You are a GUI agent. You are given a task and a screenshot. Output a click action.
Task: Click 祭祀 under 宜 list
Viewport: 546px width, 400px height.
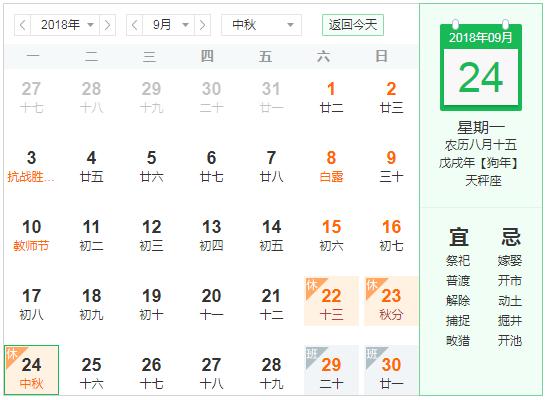pos(458,260)
